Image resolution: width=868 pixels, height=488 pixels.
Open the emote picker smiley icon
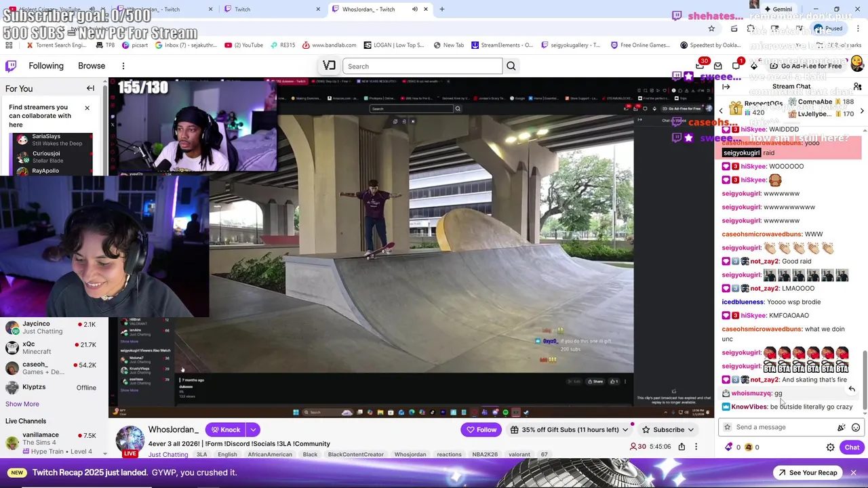coord(856,427)
